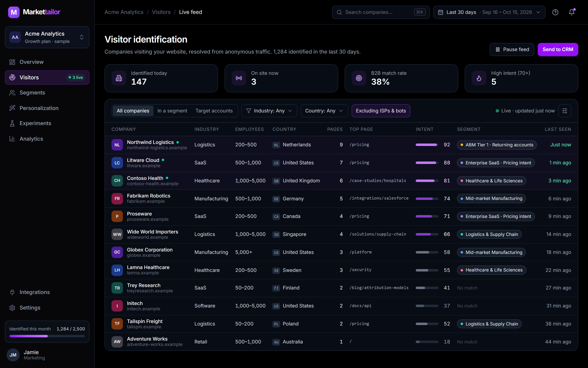Click the calendar icon in date range
588x368 pixels.
[x=440, y=12]
